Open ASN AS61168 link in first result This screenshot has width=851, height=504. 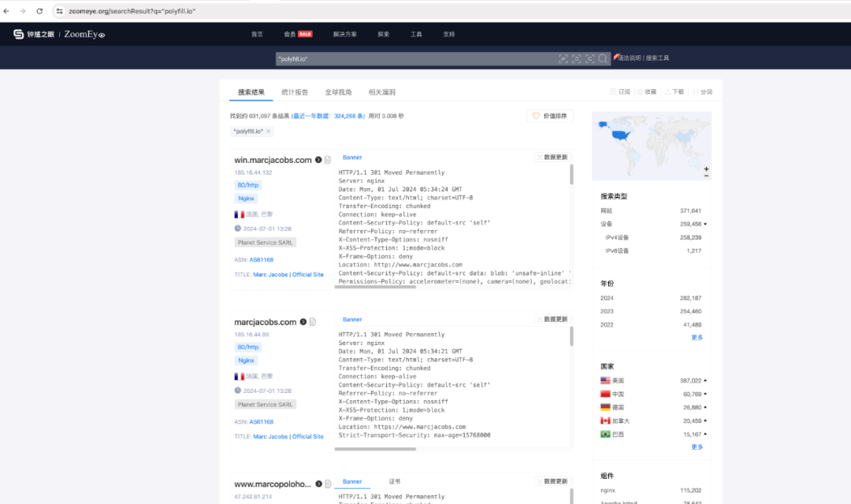(261, 260)
